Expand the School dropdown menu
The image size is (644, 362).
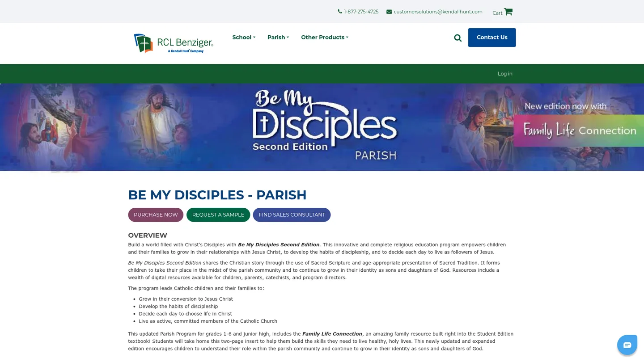coord(244,38)
